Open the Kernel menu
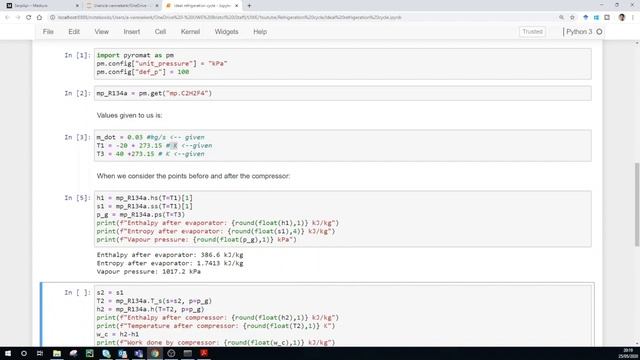Image resolution: width=640 pixels, height=360 pixels. click(190, 32)
